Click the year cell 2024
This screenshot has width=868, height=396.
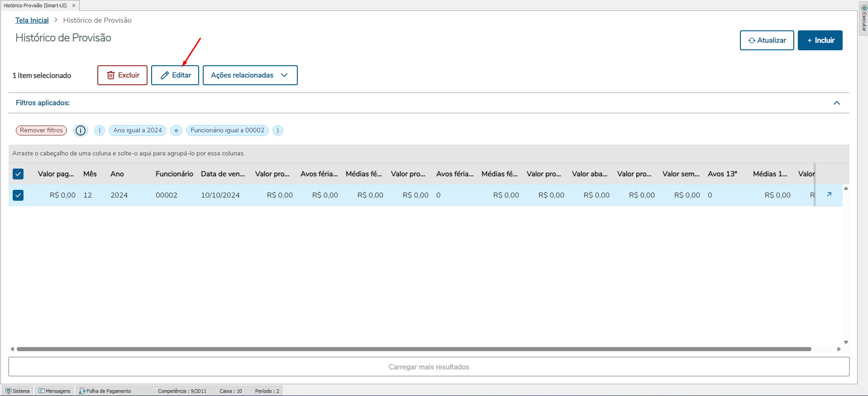(119, 195)
